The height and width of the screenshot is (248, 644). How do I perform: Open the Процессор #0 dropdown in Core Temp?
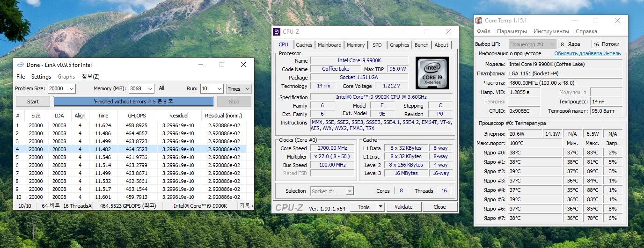coord(532,44)
